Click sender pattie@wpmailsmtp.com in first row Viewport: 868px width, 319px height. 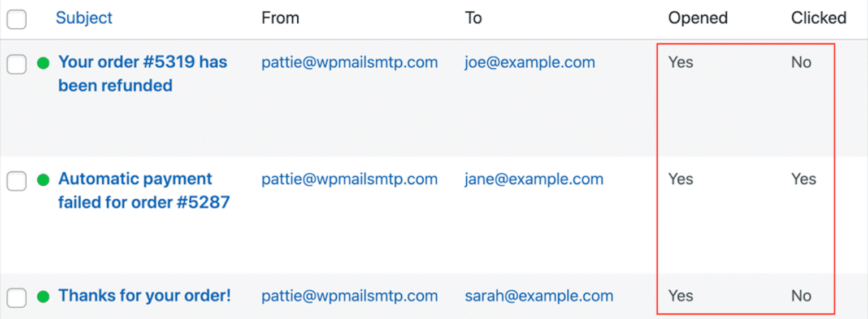[349, 62]
